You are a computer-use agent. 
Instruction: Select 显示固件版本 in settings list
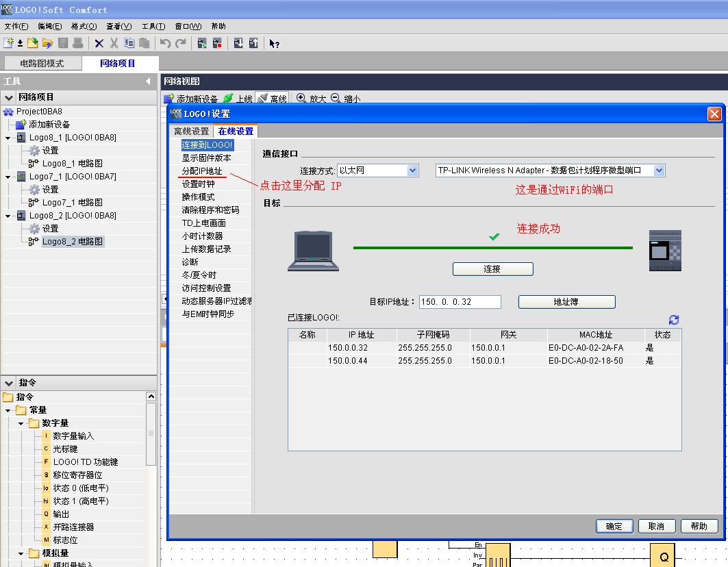(207, 158)
